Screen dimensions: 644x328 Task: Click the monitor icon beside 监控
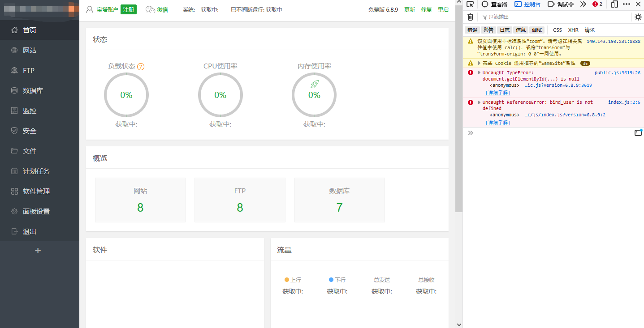(14, 111)
